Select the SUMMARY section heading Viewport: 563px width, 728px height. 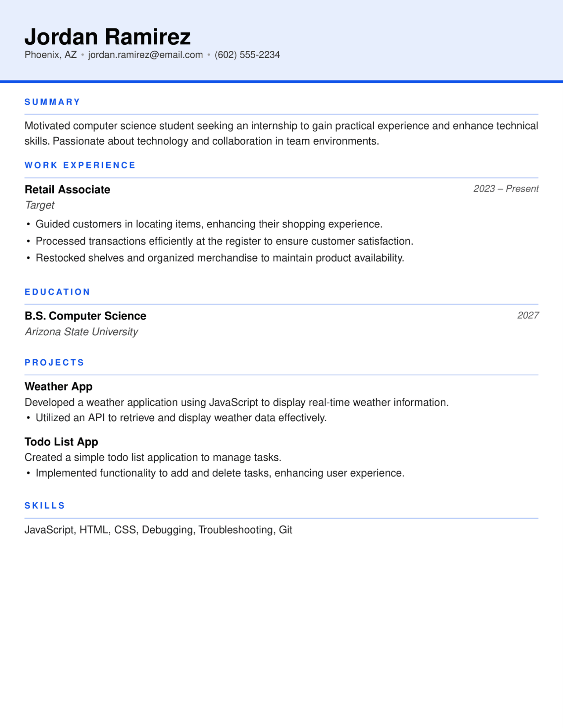pyautogui.click(x=52, y=102)
